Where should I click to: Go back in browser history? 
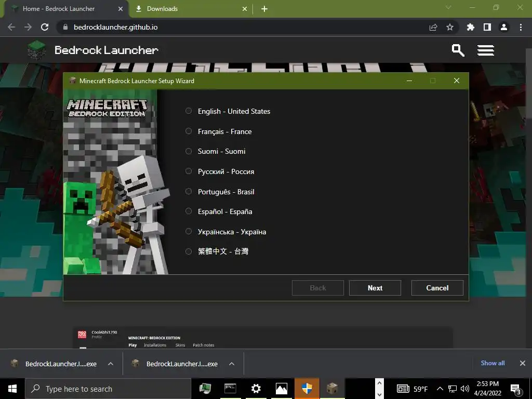click(11, 27)
